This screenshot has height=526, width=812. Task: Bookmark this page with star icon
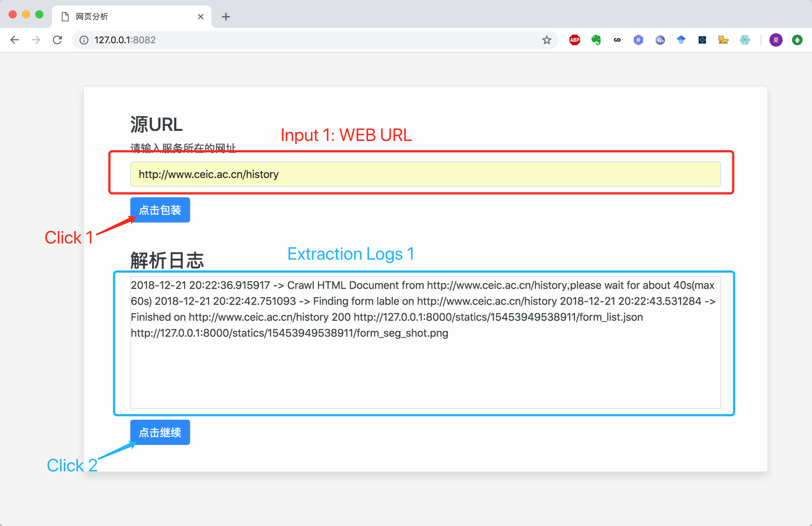tap(547, 40)
